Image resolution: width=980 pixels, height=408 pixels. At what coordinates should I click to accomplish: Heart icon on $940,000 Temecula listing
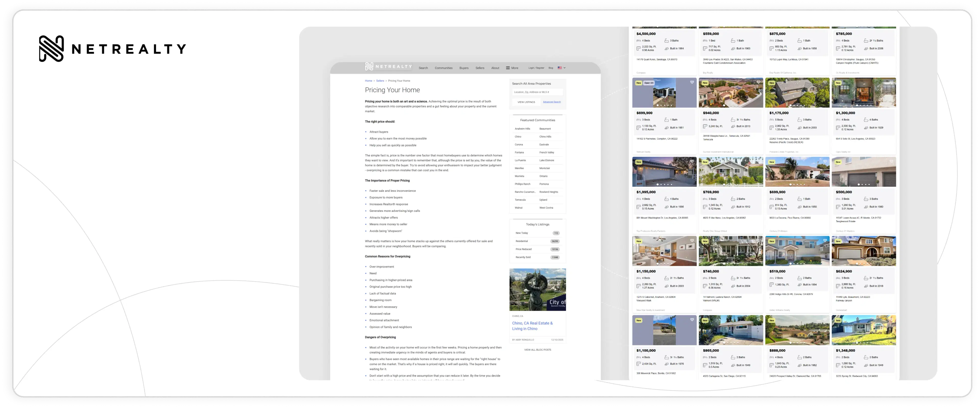(x=758, y=82)
